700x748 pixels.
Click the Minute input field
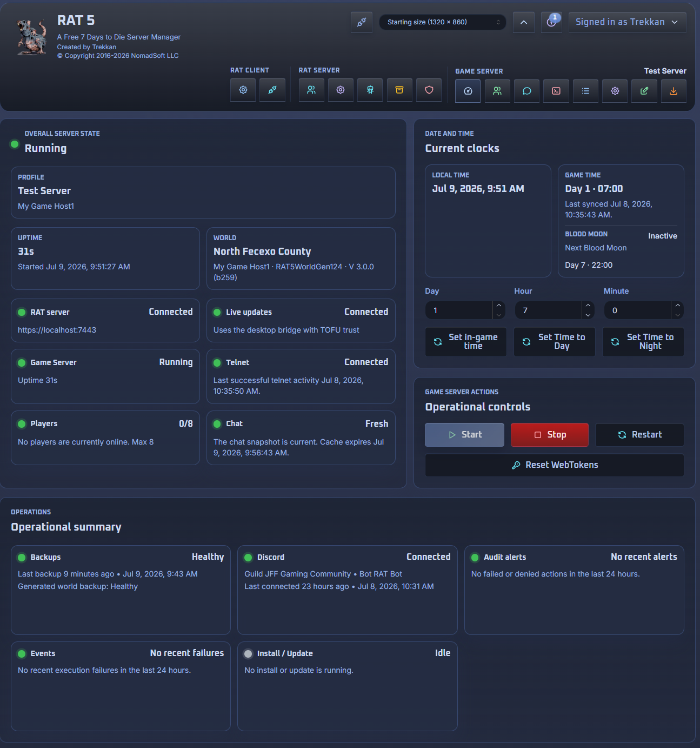pyautogui.click(x=638, y=310)
